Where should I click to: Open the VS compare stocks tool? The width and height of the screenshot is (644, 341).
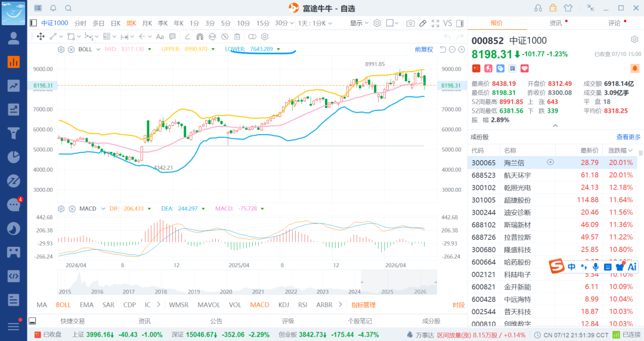pyautogui.click(x=448, y=23)
